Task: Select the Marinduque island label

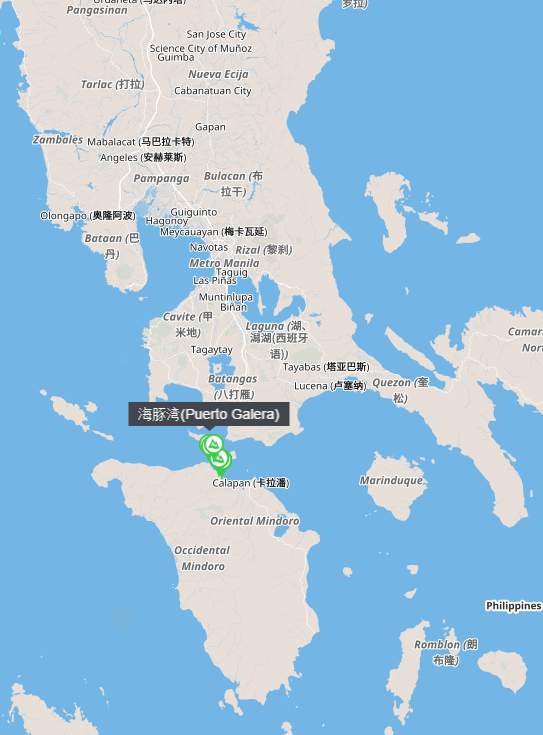Action: [391, 480]
